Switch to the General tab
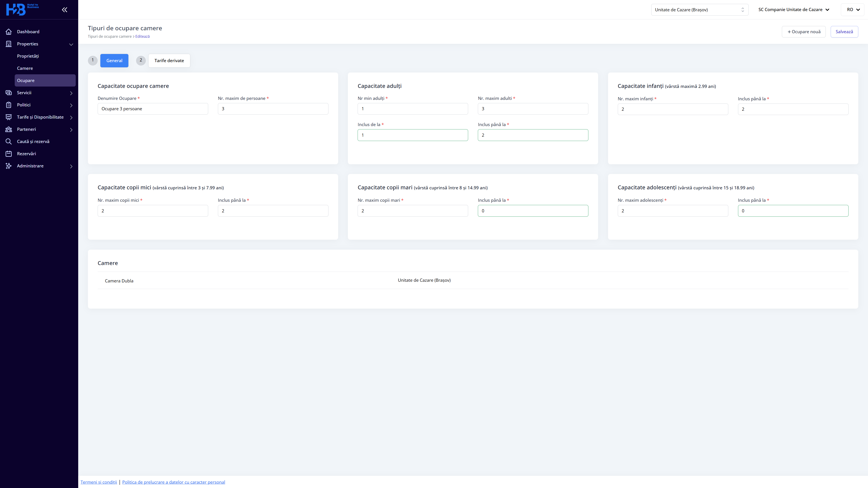The width and height of the screenshot is (868, 488). (x=114, y=61)
